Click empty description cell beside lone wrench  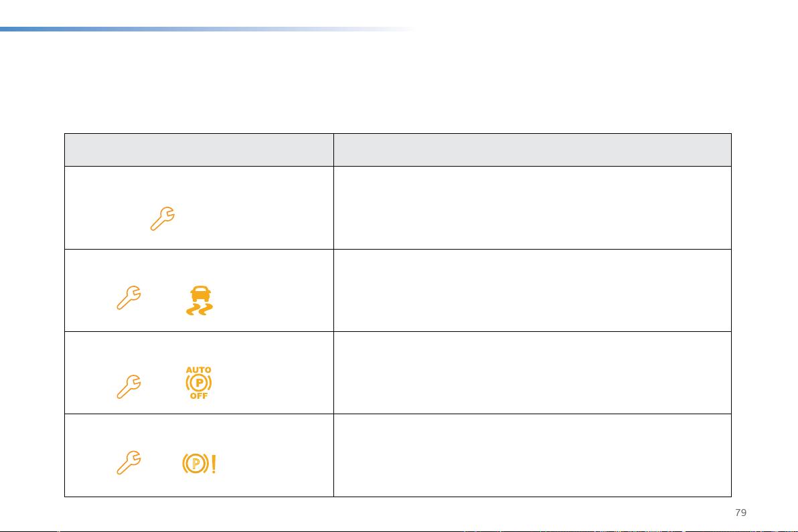tap(532, 207)
